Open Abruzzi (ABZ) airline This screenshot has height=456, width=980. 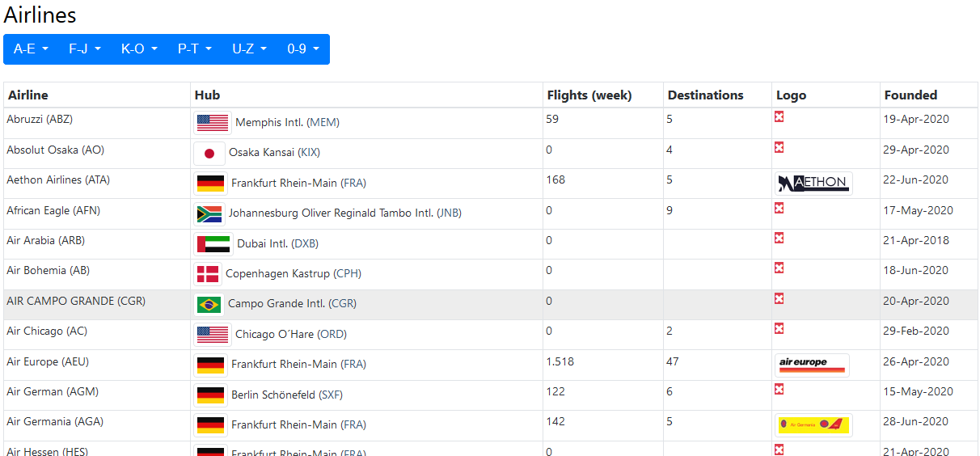point(40,119)
